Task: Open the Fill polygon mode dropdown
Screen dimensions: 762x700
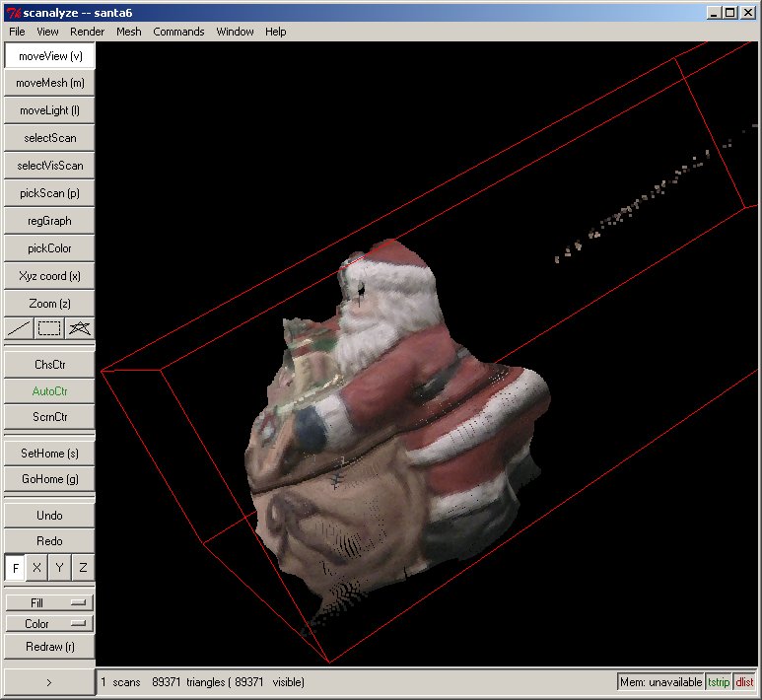Action: pyautogui.click(x=49, y=602)
